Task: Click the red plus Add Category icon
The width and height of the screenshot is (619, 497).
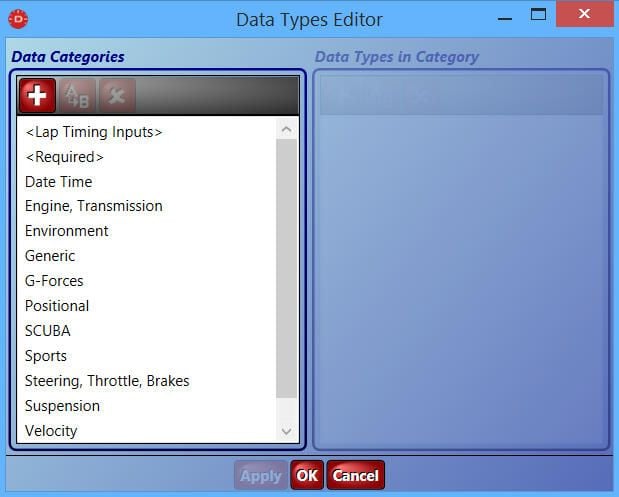Action: tap(38, 96)
